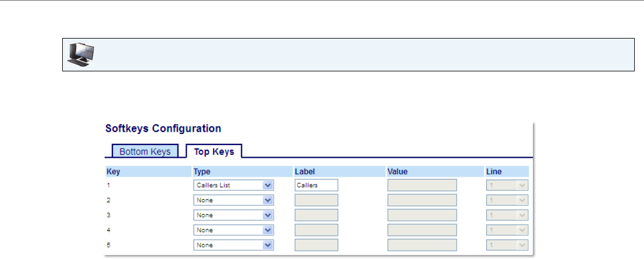Open the Callers List type dropdown

tap(233, 185)
